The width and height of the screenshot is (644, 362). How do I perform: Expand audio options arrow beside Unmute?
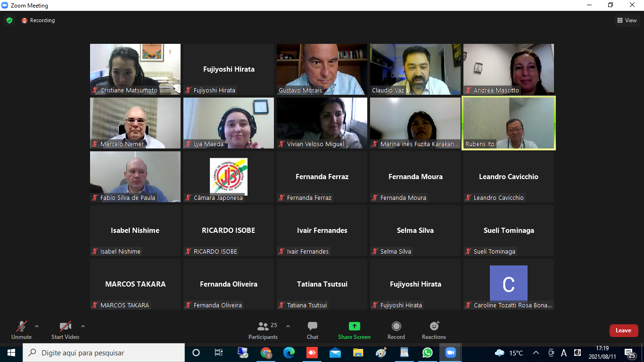coord(37,326)
